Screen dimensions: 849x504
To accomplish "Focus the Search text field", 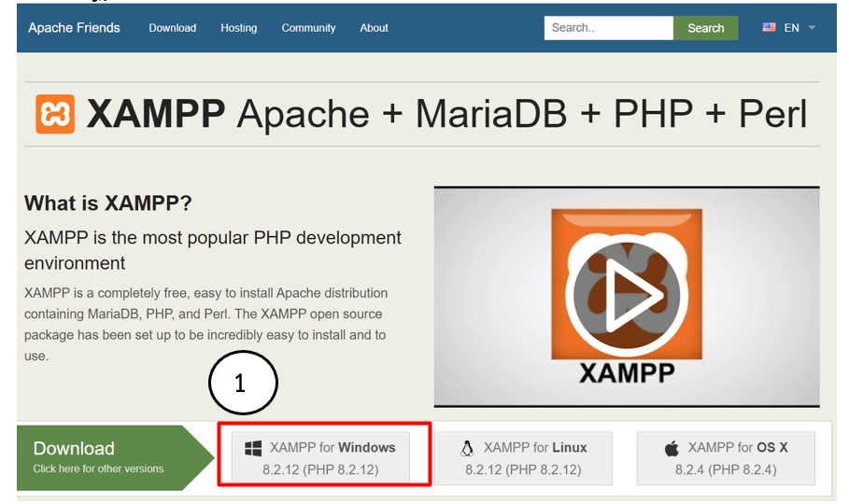I will (608, 28).
